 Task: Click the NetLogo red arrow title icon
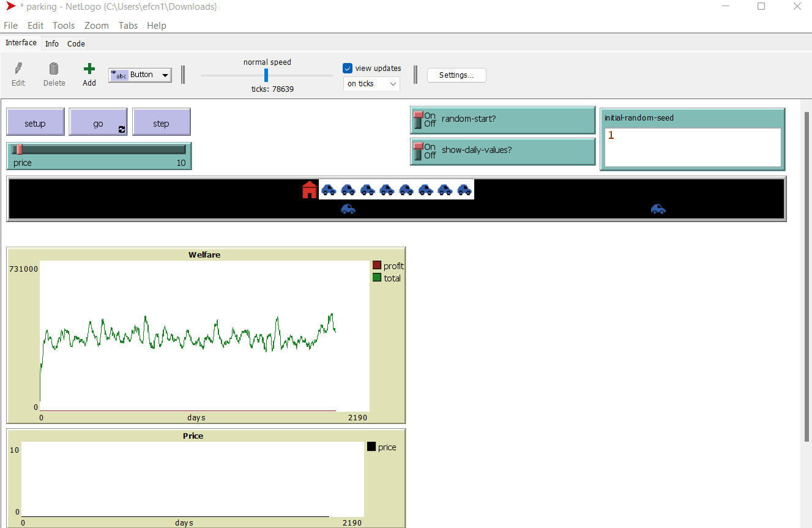[x=10, y=7]
